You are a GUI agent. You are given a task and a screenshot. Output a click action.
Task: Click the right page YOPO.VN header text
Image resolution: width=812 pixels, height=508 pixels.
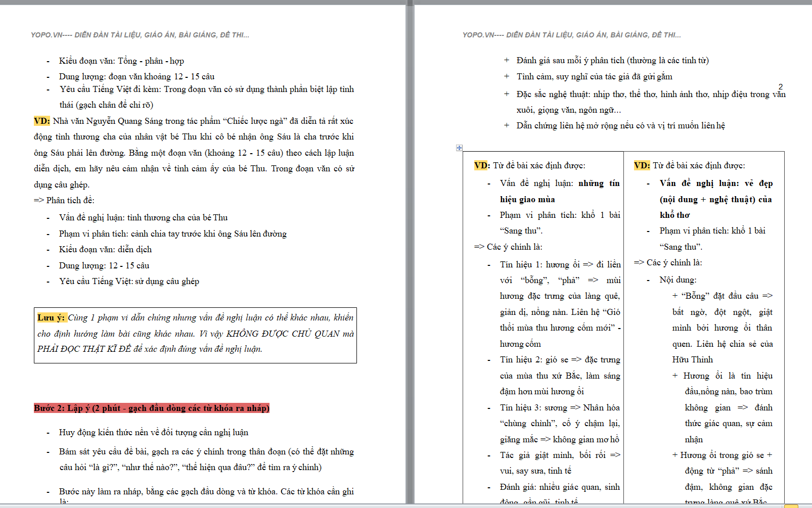pos(571,35)
